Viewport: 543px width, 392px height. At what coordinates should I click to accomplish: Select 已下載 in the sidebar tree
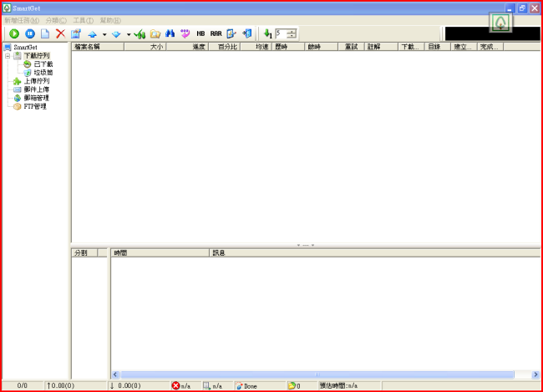42,64
